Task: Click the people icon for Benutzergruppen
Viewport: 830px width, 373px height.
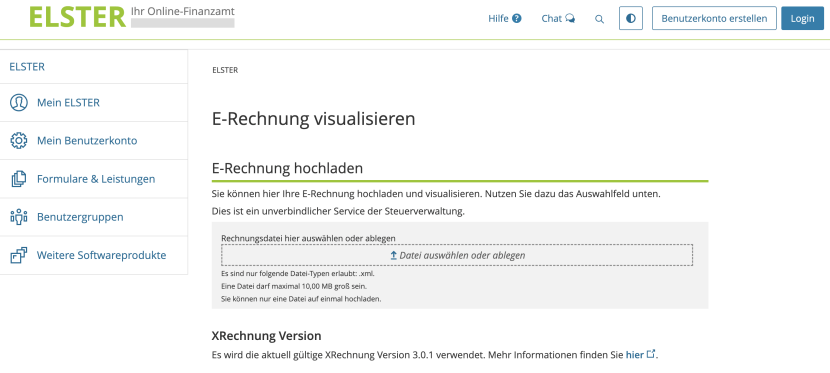Action: [19, 217]
